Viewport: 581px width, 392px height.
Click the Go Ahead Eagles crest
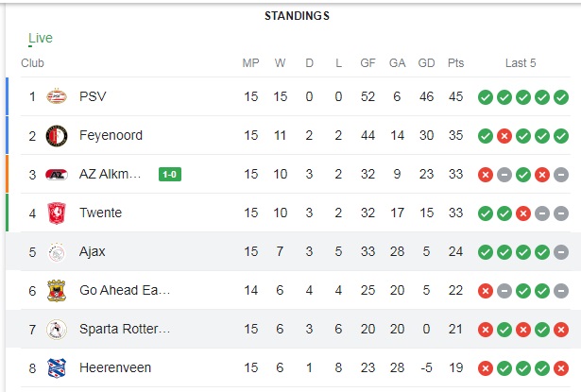(57, 291)
